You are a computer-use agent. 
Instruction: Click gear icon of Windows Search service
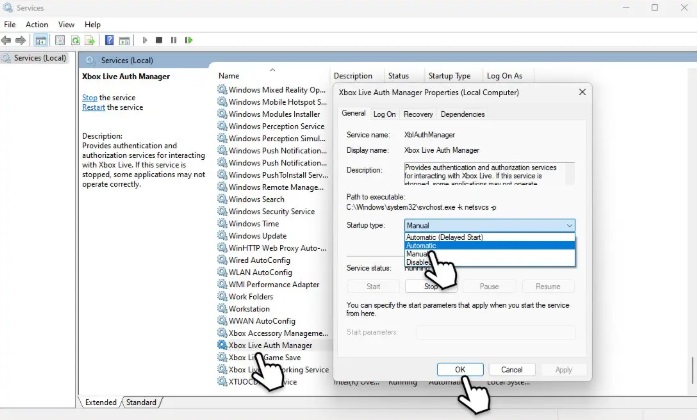pos(222,199)
